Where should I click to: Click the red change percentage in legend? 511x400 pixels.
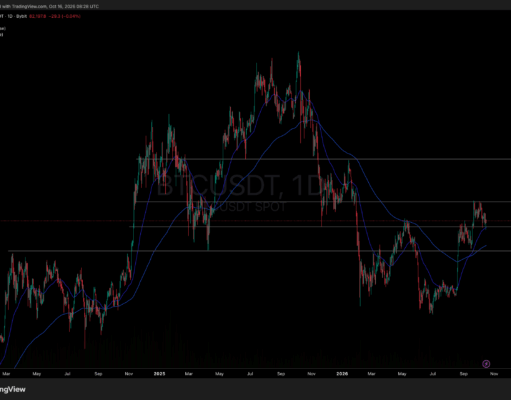coord(65,16)
